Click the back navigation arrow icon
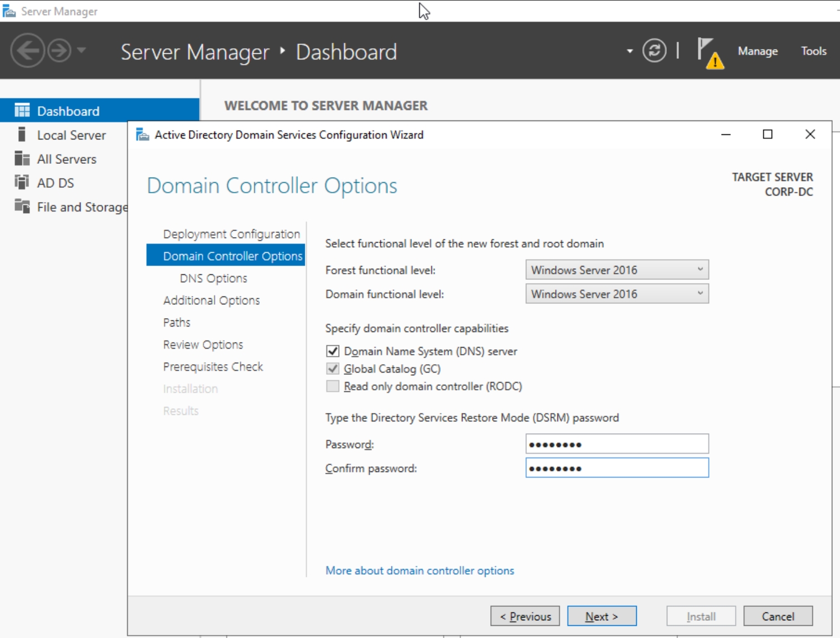 [27, 51]
